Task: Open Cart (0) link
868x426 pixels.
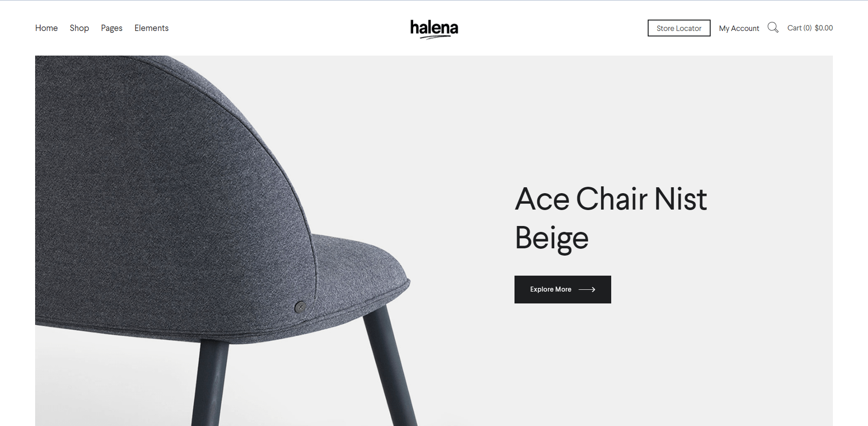Action: (x=799, y=28)
